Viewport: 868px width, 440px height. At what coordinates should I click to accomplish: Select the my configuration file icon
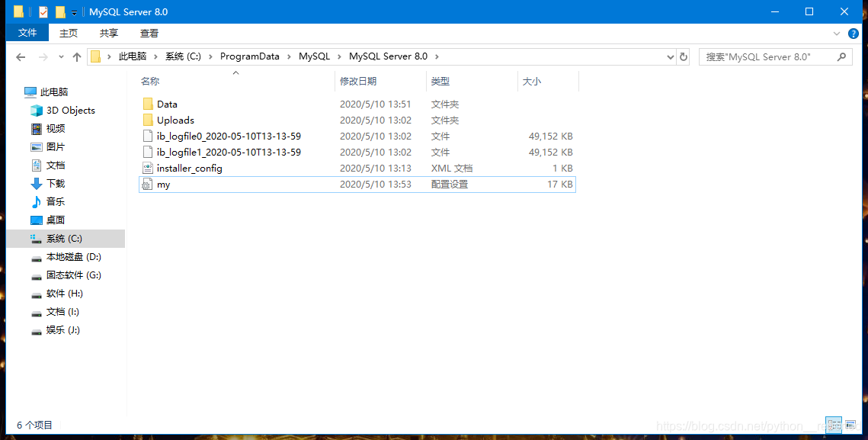click(x=146, y=185)
